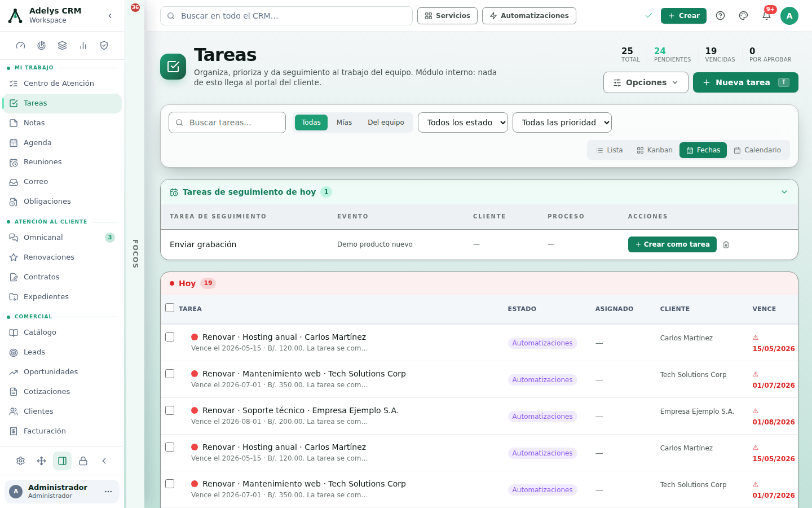
Task: Click Empresa Ejemplo S.A. in Cliente column
Action: tap(697, 411)
